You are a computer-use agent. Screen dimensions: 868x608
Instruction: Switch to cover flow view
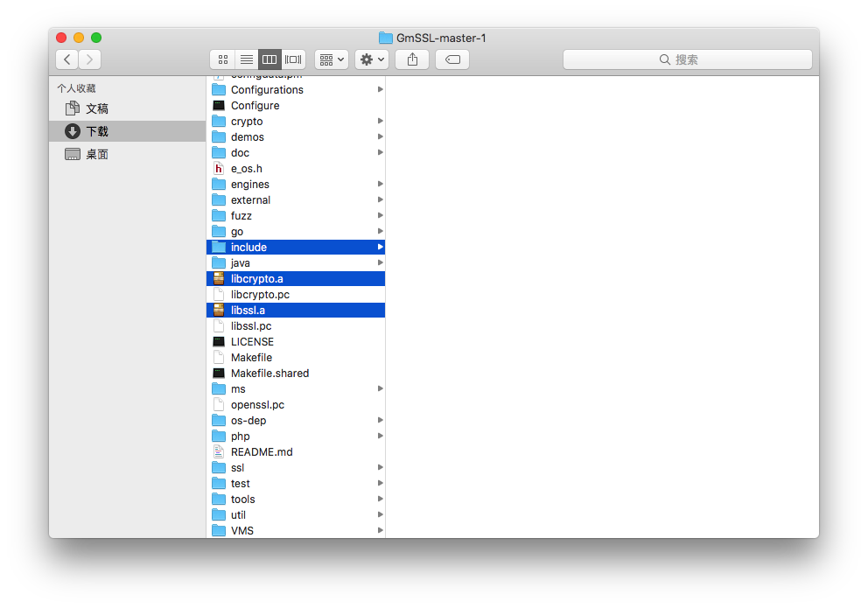(293, 59)
